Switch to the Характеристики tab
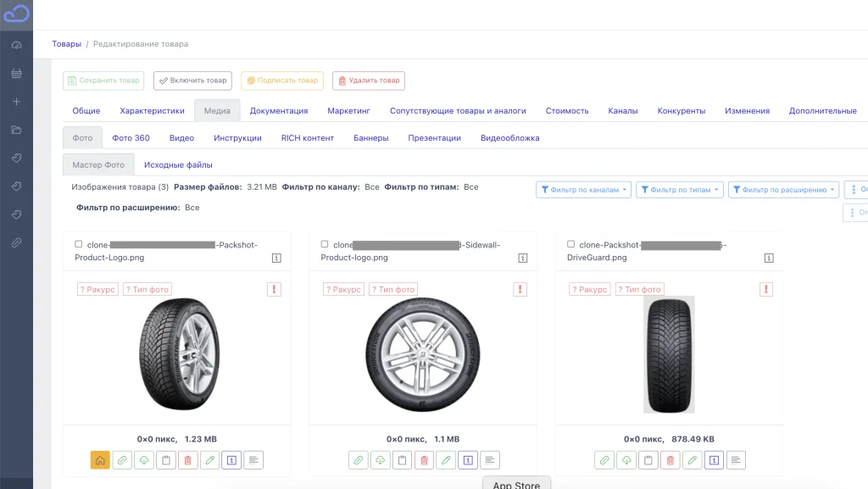868x489 pixels. tap(153, 111)
